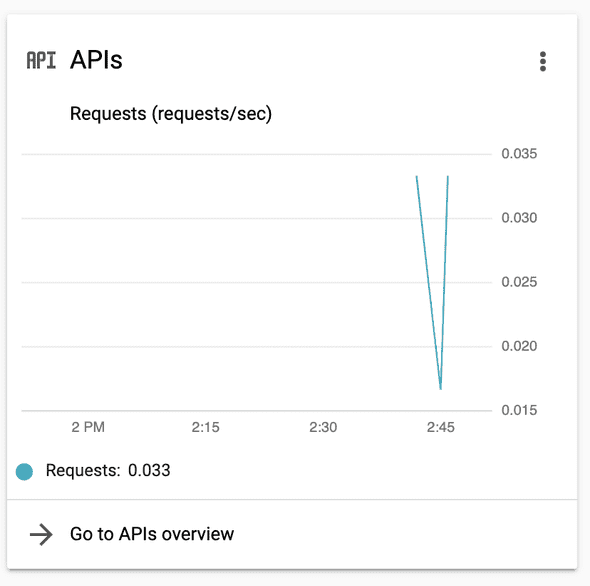Viewport: 590px width, 586px height.
Task: Click the arrow icon beside APIs overview
Action: coord(41,534)
